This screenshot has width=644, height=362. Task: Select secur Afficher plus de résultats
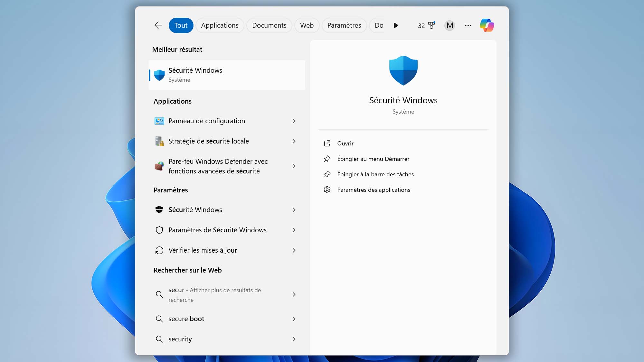227,294
